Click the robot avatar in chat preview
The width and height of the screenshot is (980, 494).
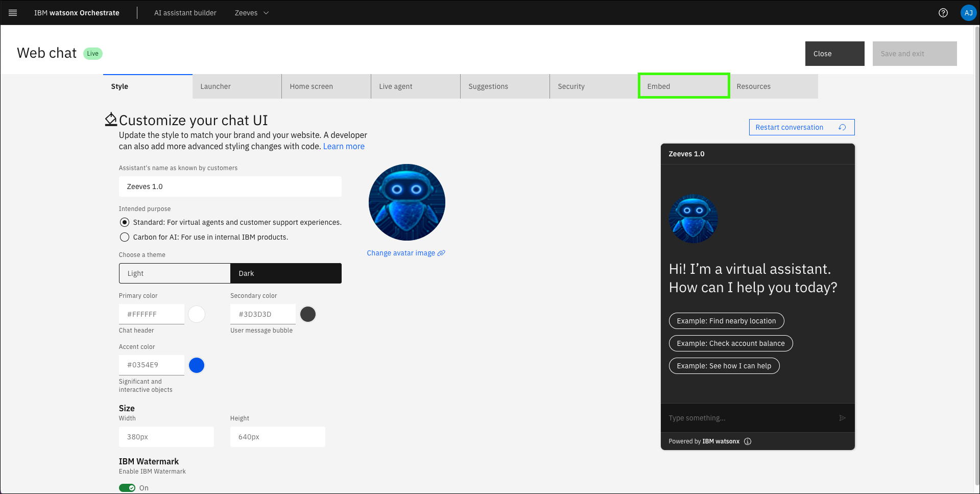tap(693, 219)
